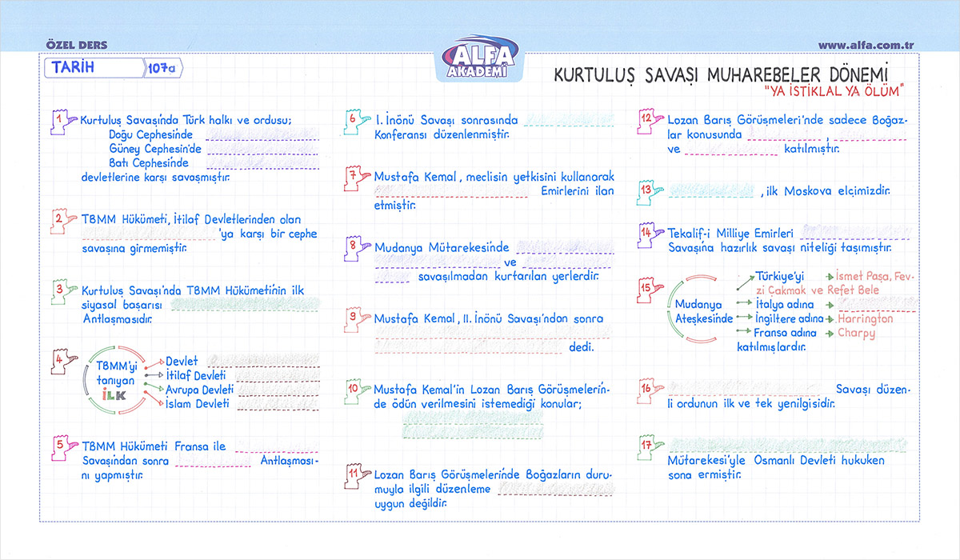Viewport: 960px width, 560px height.
Task: Select the text "sona ermiştir" in question 17
Action: click(704, 474)
